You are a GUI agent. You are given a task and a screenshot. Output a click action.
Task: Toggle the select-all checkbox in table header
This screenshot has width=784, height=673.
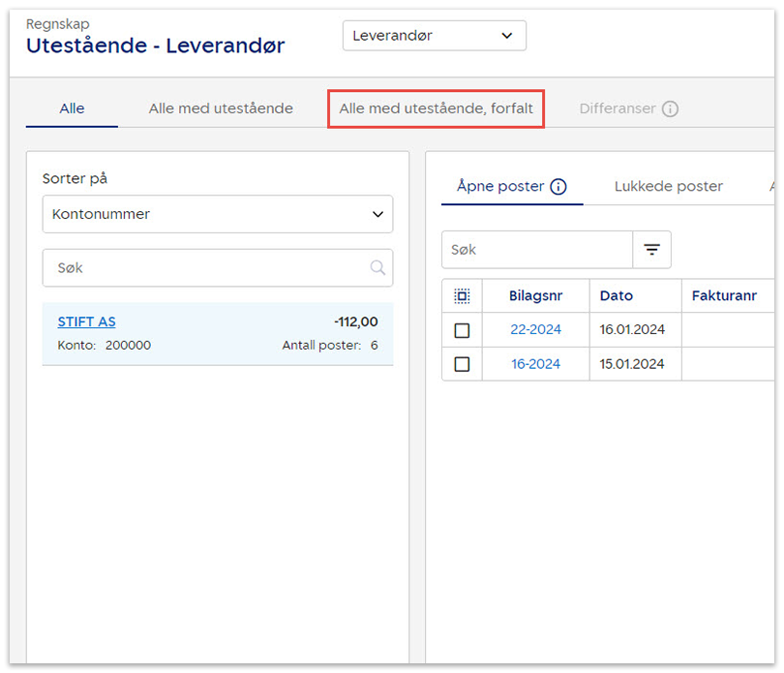(x=462, y=296)
